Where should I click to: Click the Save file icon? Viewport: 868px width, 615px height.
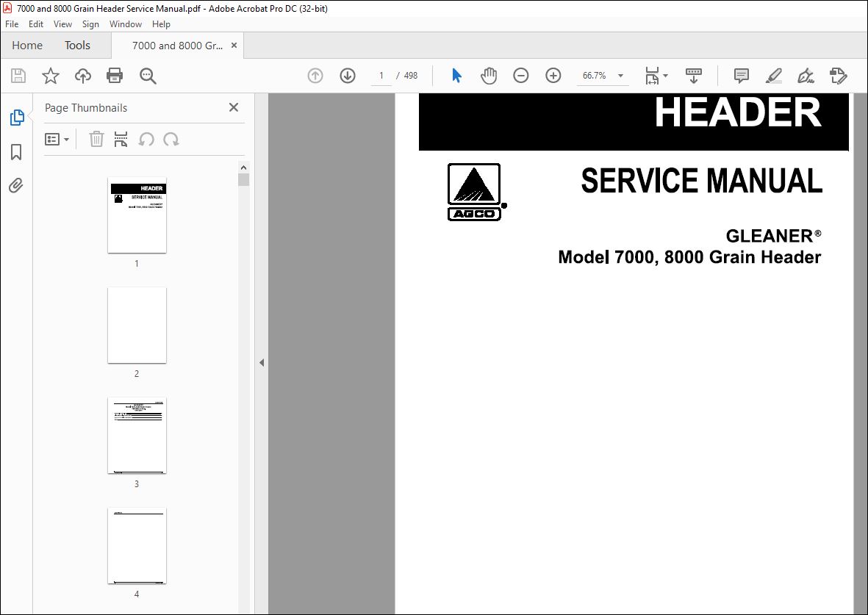click(x=18, y=76)
